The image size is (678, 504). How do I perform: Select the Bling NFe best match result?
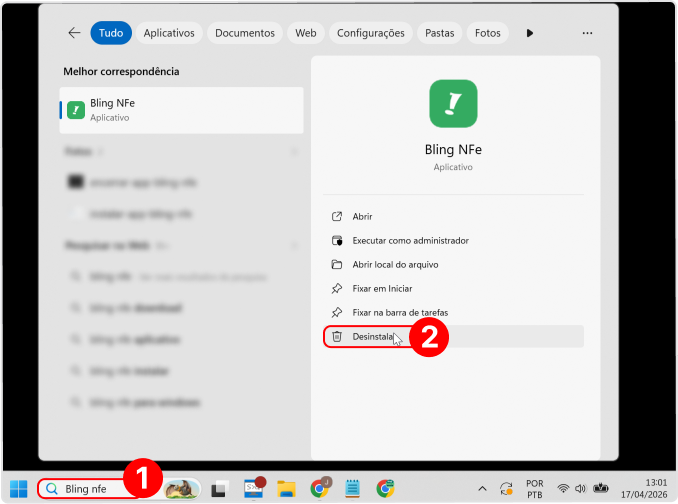click(181, 110)
